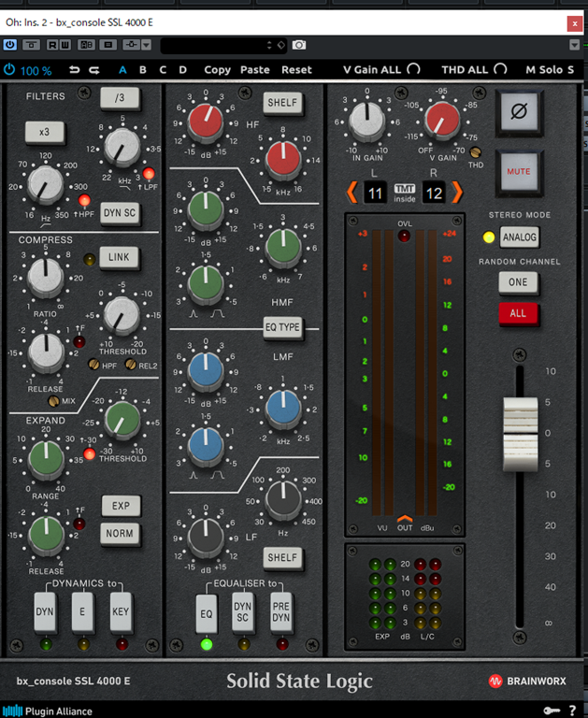Click the preset diamond menu icon

[x=281, y=45]
